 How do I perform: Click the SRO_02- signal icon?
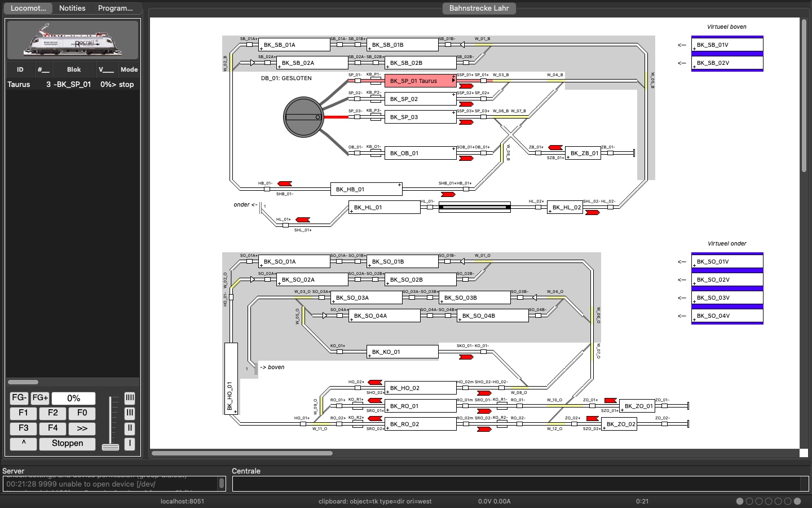pos(484,430)
